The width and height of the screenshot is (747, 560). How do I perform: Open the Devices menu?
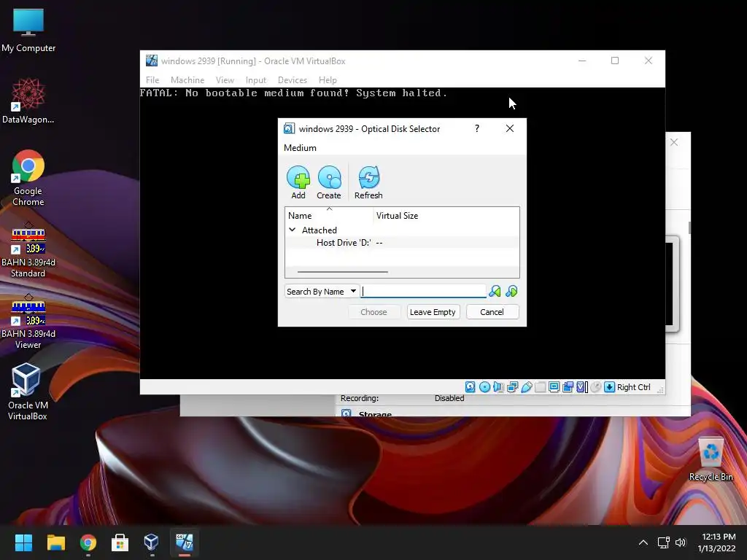pyautogui.click(x=293, y=80)
